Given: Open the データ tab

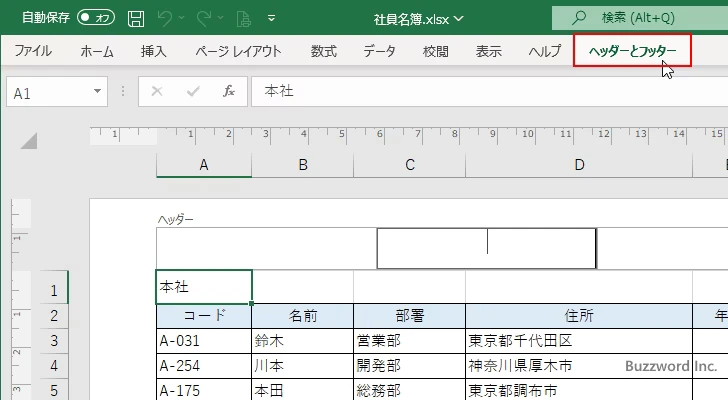Looking at the screenshot, I should [x=379, y=51].
